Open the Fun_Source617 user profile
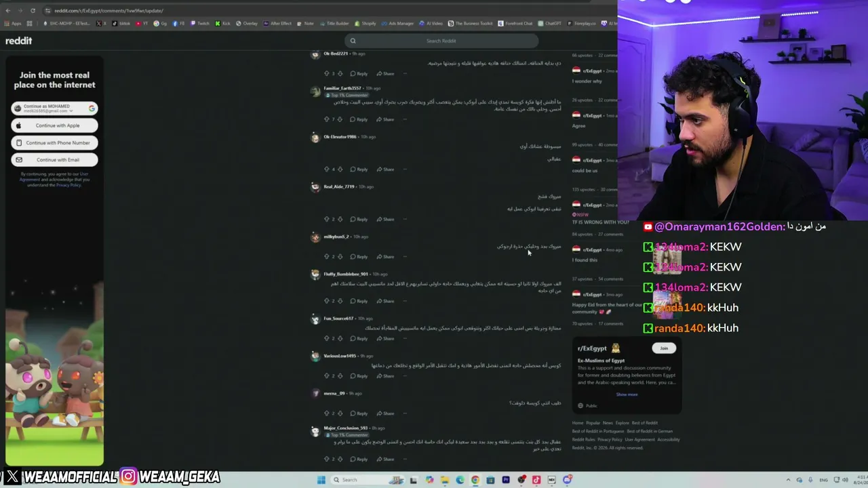868x488 pixels. [338, 319]
